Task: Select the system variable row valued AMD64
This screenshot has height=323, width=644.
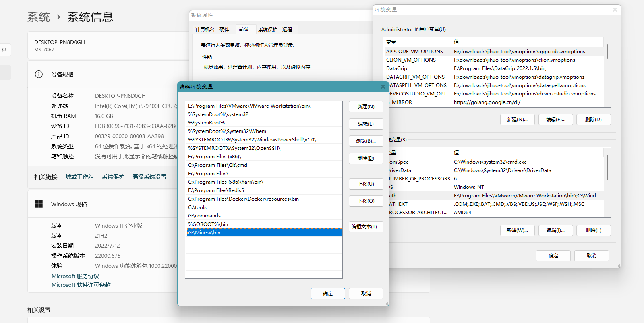Action: click(496, 213)
